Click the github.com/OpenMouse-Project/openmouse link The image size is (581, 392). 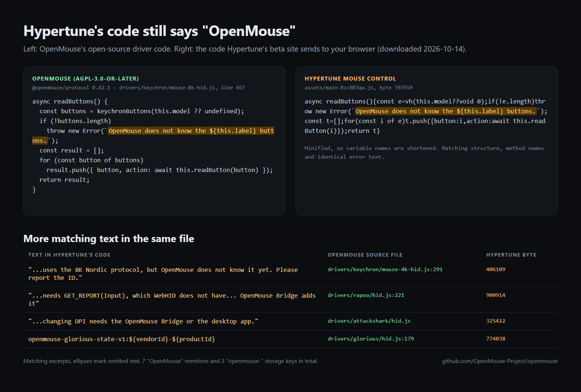point(500,361)
